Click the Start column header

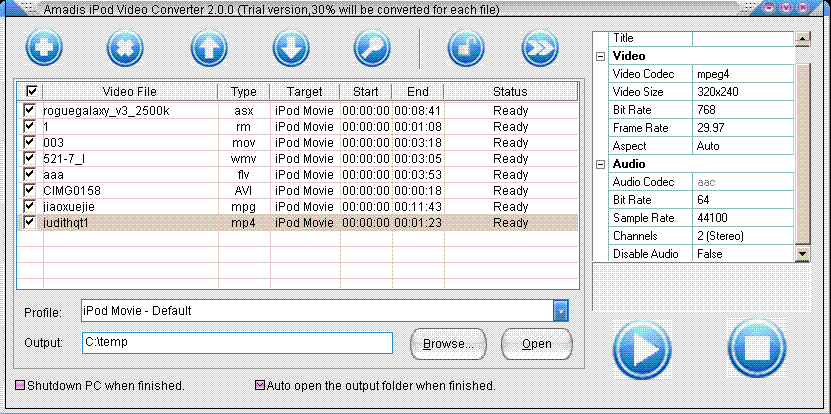pyautogui.click(x=366, y=91)
